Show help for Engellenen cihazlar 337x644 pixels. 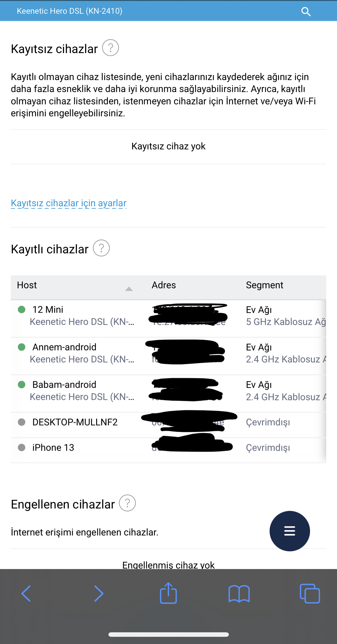point(127,503)
